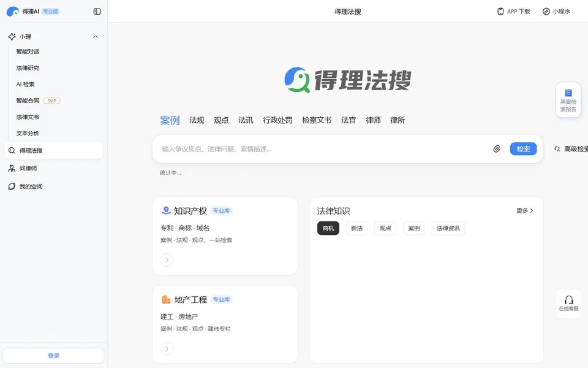Viewport: 588px width, 368px height.
Task: Open the 地产工程 card title
Action: (x=190, y=300)
